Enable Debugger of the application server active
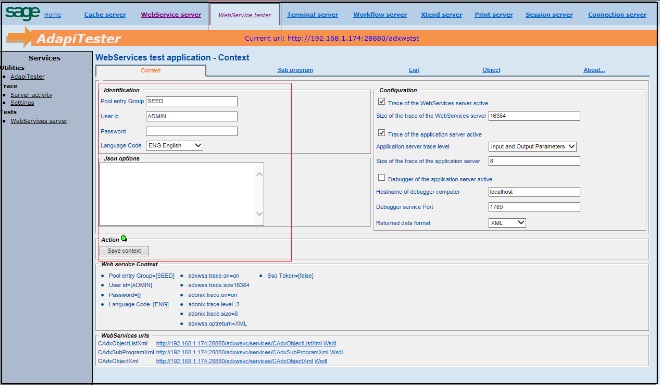The height and width of the screenshot is (385, 660). [x=381, y=178]
